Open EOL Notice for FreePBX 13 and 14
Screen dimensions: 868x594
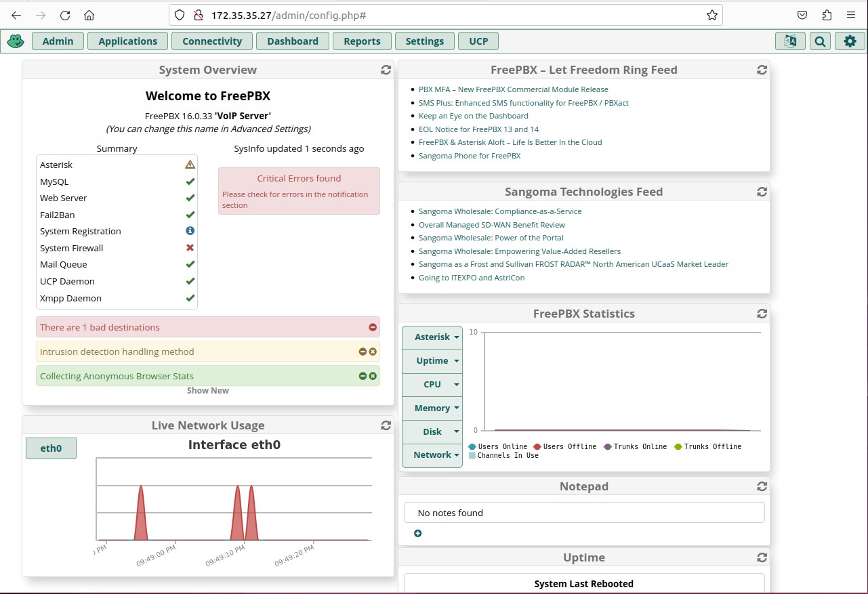[x=479, y=129]
